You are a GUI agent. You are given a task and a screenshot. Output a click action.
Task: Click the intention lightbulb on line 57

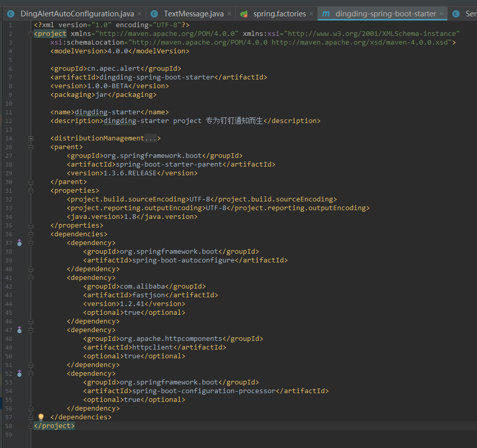(x=42, y=417)
